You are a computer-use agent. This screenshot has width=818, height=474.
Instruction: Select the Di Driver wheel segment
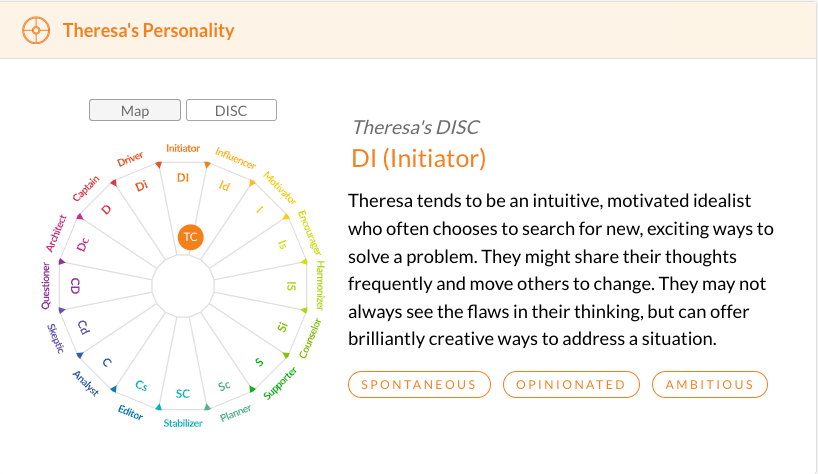click(x=141, y=186)
